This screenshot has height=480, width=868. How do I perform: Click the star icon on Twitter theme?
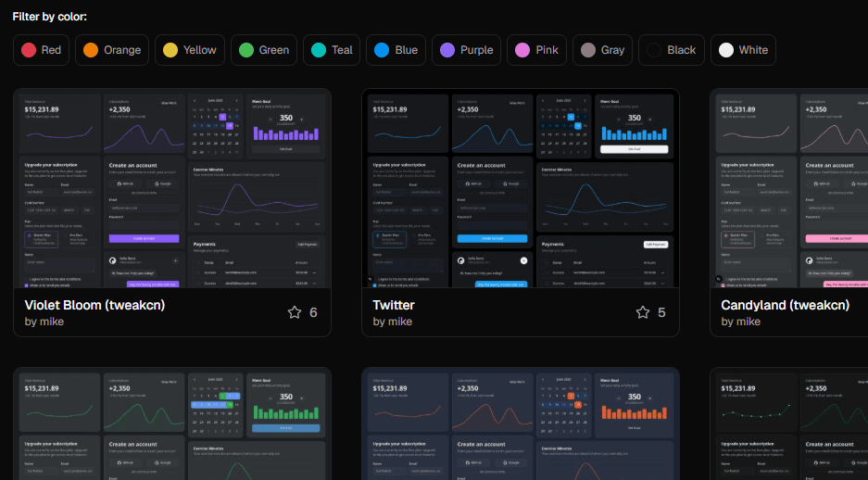click(x=643, y=312)
